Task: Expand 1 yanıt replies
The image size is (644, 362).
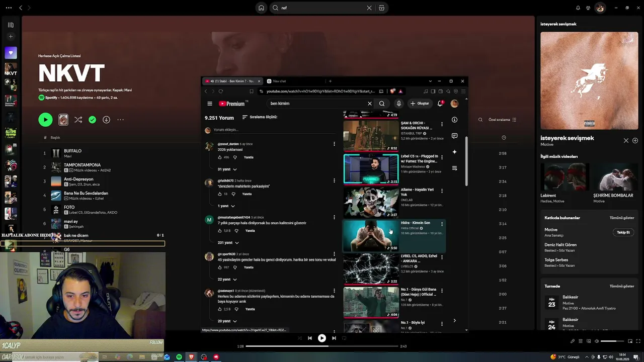Action: tap(226, 206)
